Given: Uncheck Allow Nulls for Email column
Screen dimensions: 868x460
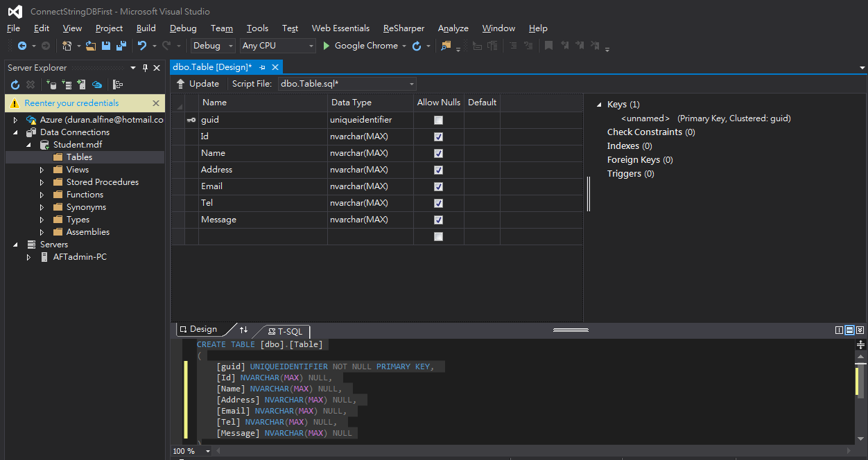Looking at the screenshot, I should (x=438, y=186).
